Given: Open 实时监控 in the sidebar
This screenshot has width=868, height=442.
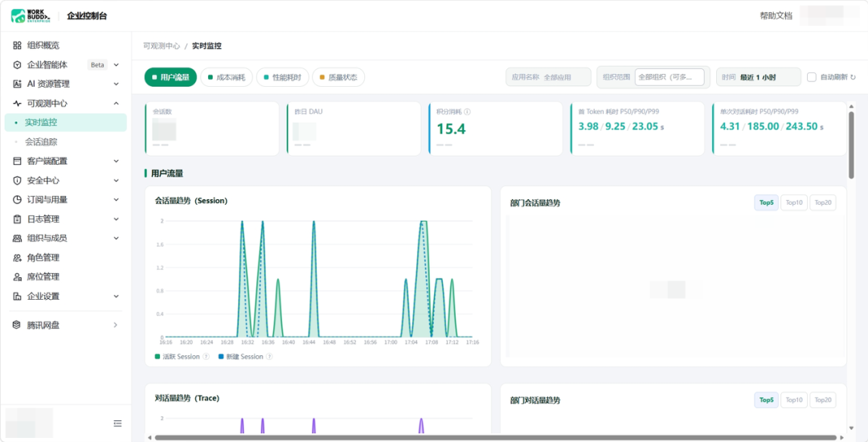Looking at the screenshot, I should [65, 123].
